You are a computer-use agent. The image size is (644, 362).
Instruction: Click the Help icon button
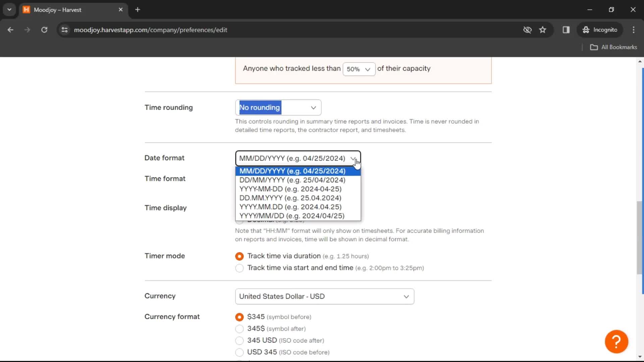616,341
